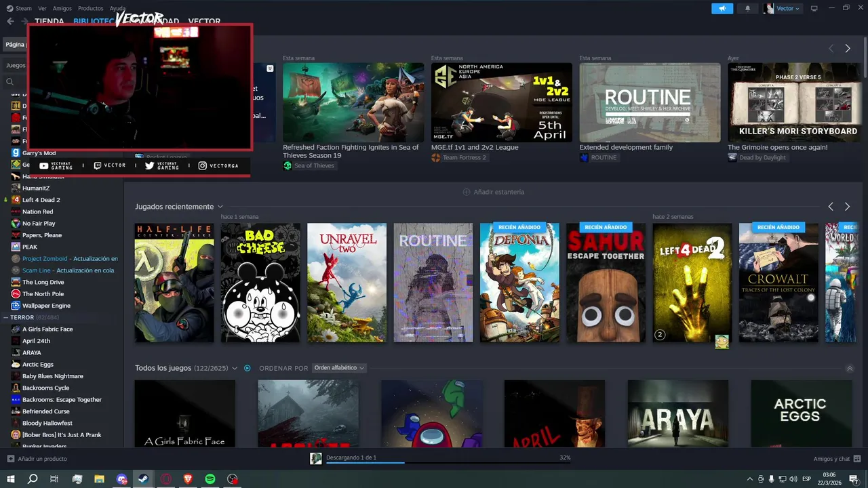Open the Ver menu
Viewport: 868px width, 488px height.
click(x=43, y=8)
